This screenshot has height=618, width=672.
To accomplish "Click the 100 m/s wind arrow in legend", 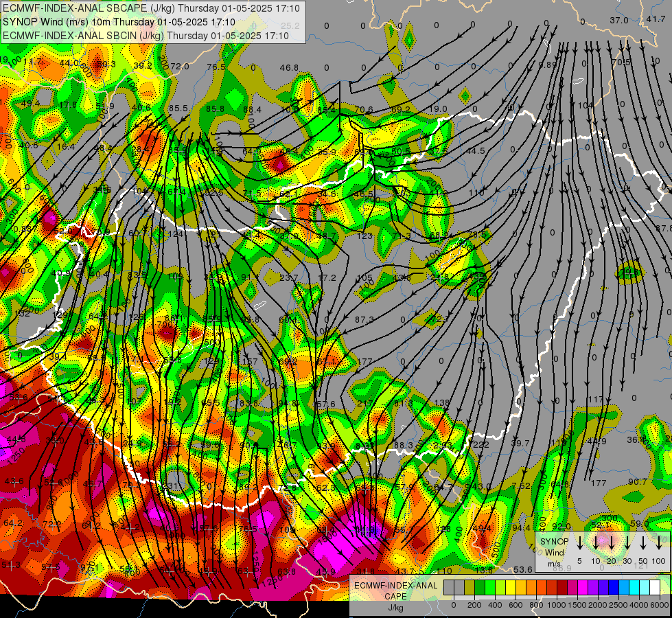I will click(659, 543).
